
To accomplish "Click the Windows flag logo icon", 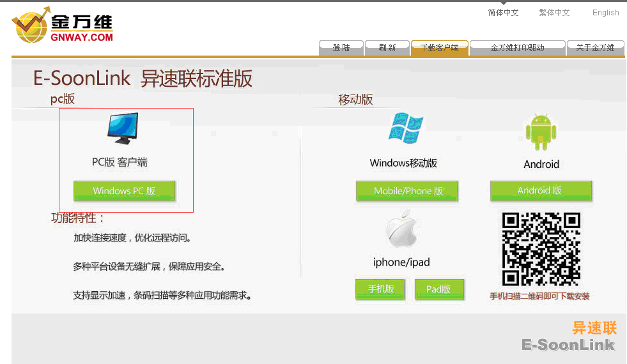I will [406, 128].
